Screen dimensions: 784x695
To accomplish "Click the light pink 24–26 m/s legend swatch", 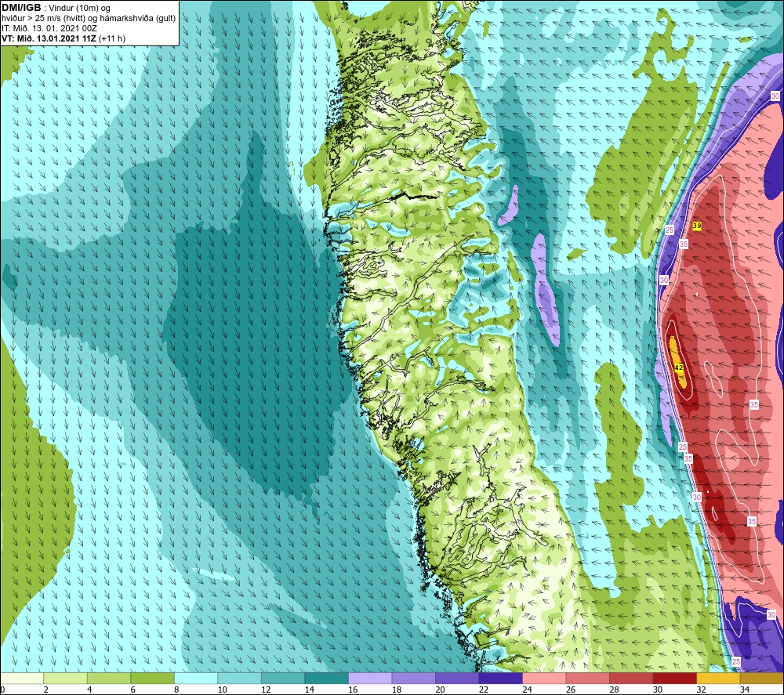I will tap(544, 678).
